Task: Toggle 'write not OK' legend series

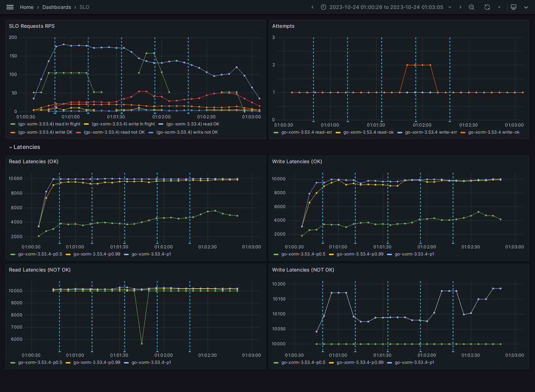Action: click(x=187, y=132)
